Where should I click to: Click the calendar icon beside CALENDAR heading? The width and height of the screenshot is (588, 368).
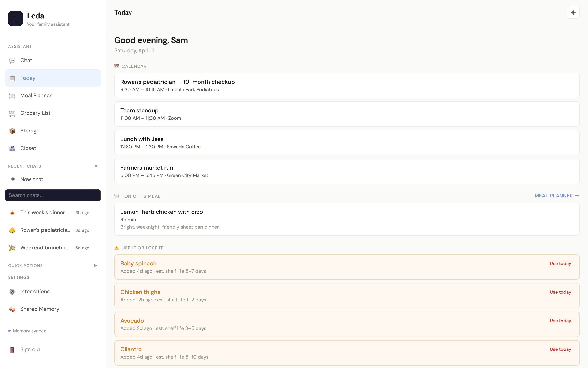(117, 66)
